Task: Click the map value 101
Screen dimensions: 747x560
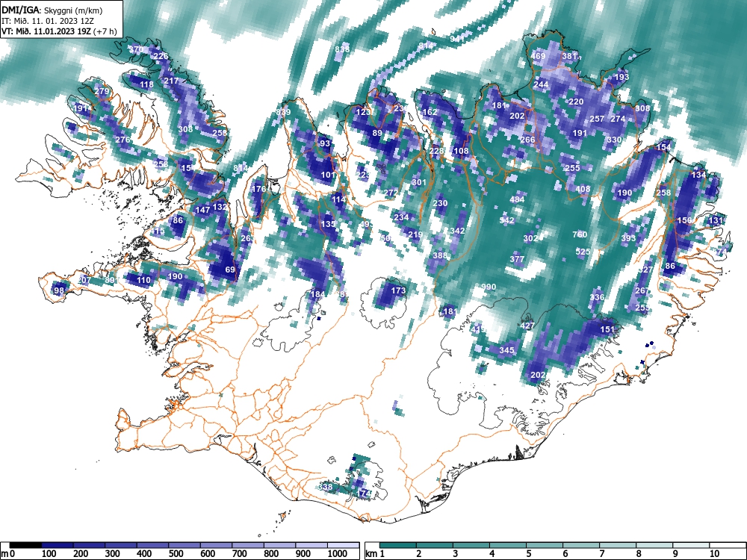Action: [328, 175]
